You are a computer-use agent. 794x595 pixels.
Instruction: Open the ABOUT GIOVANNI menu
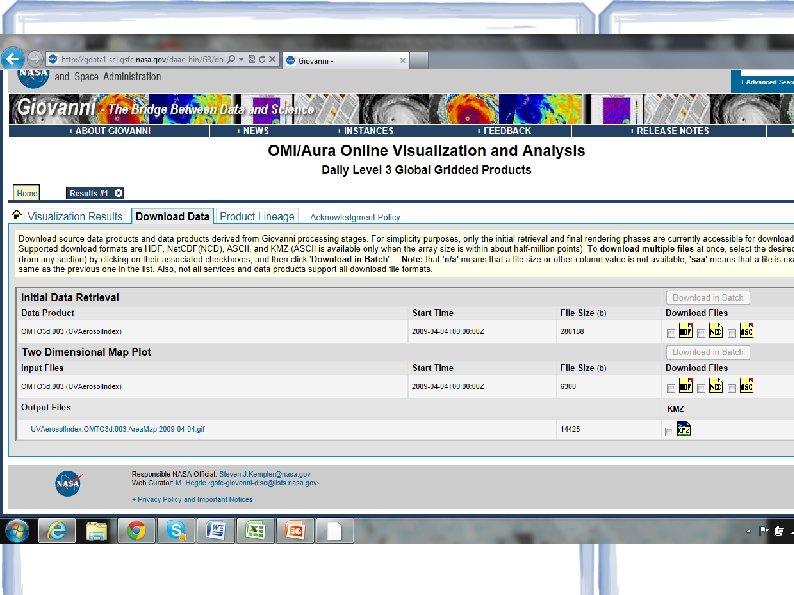coord(109,131)
